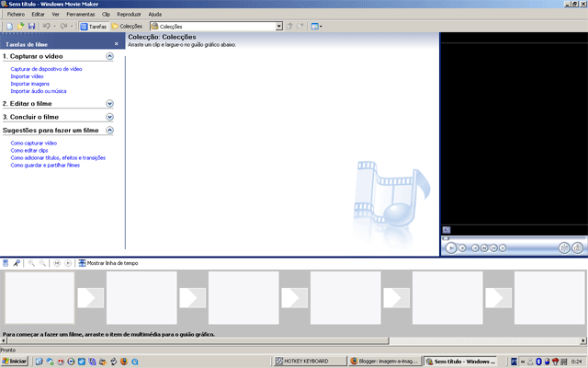The image size is (588, 368).
Task: Expand the Editar o filme section
Action: pyautogui.click(x=109, y=104)
